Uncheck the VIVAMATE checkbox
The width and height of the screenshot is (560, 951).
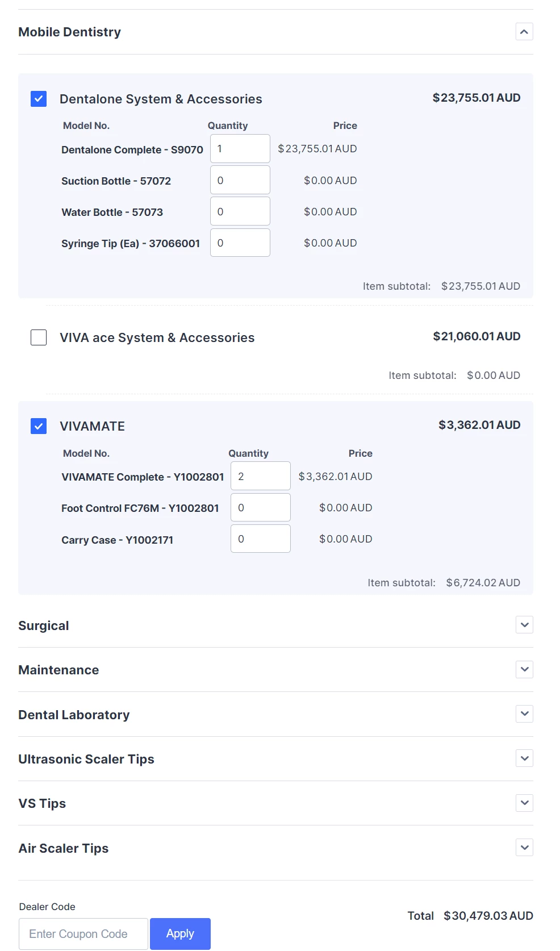click(x=39, y=426)
